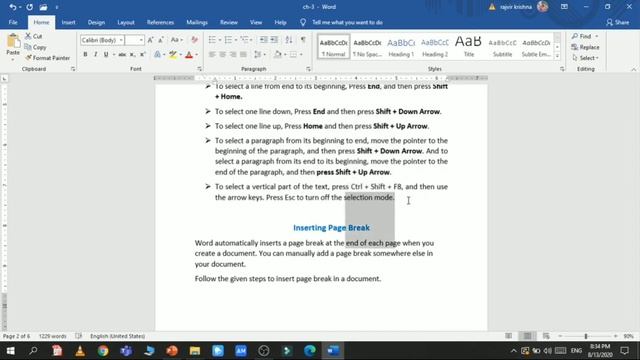Apply a bullet list

[x=212, y=40]
